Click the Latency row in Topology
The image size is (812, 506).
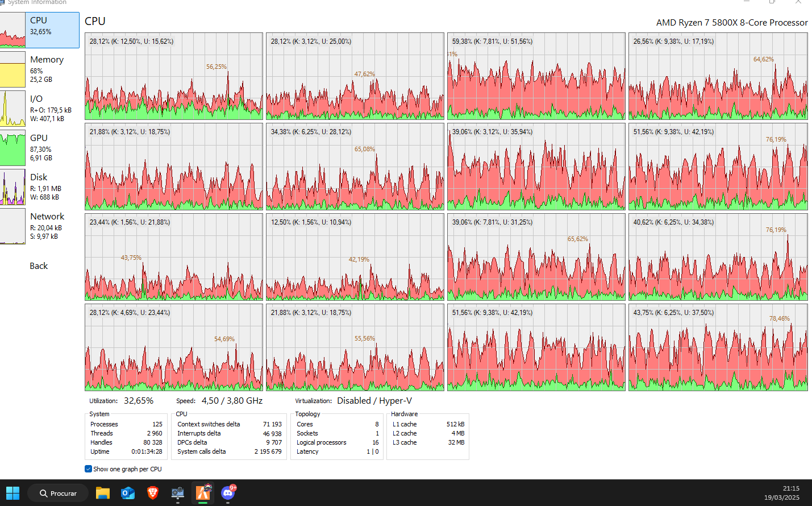[338, 451]
